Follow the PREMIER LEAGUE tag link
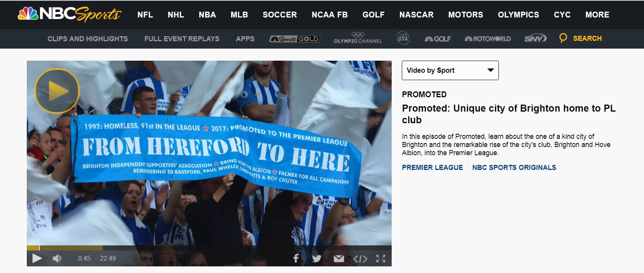 coord(432,168)
